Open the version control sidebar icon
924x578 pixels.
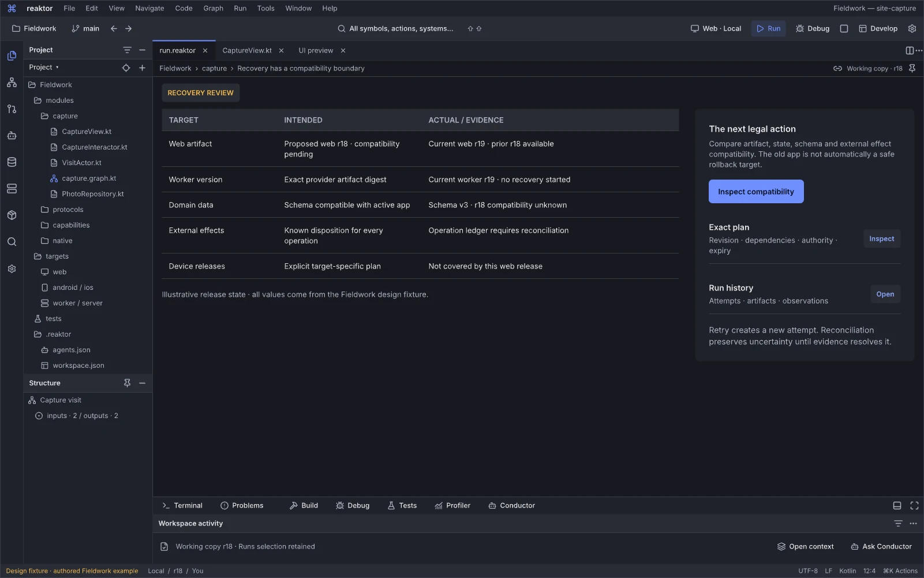click(12, 109)
